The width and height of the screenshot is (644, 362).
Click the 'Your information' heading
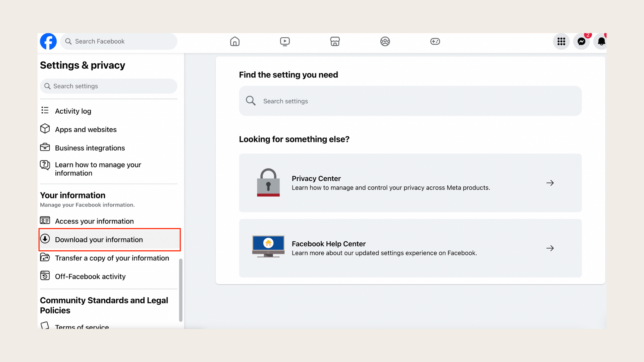(x=72, y=195)
